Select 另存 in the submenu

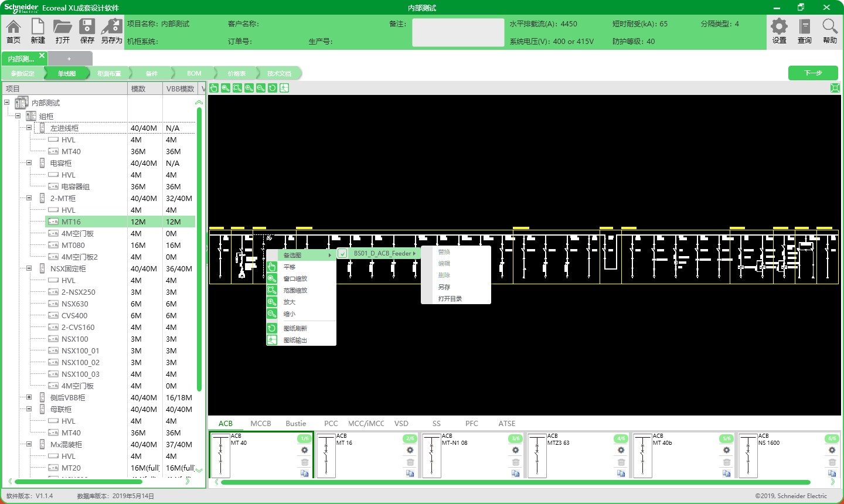pyautogui.click(x=456, y=287)
